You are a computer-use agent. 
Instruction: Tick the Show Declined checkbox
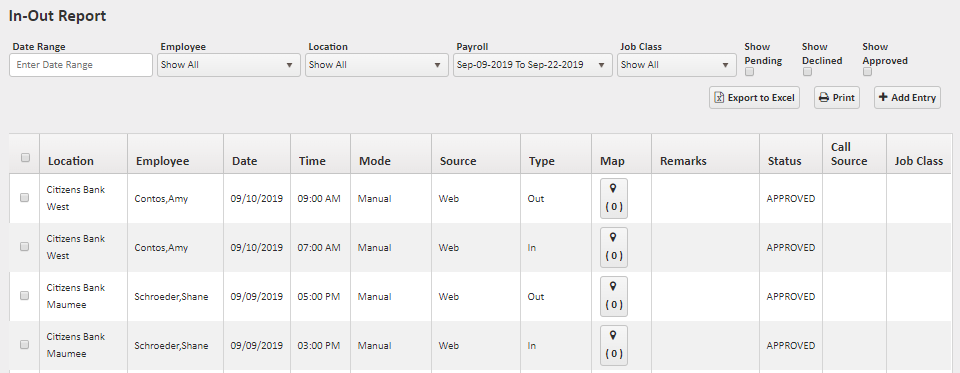[807, 72]
